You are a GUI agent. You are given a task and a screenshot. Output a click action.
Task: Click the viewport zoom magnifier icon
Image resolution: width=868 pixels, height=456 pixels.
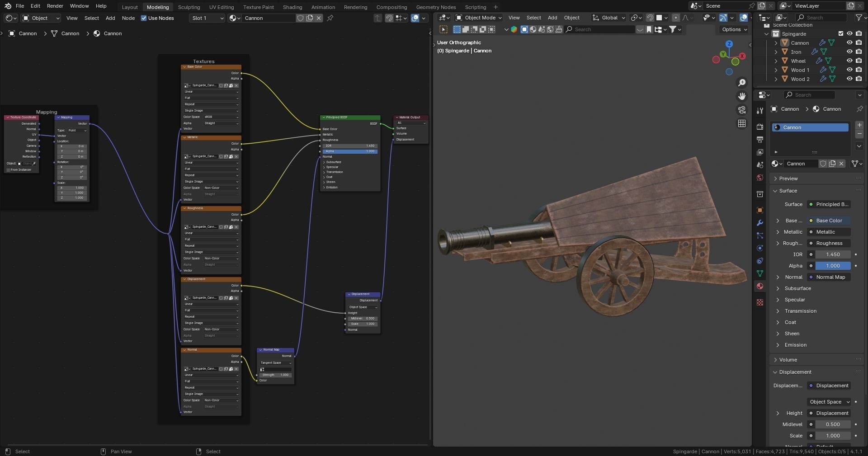(742, 83)
